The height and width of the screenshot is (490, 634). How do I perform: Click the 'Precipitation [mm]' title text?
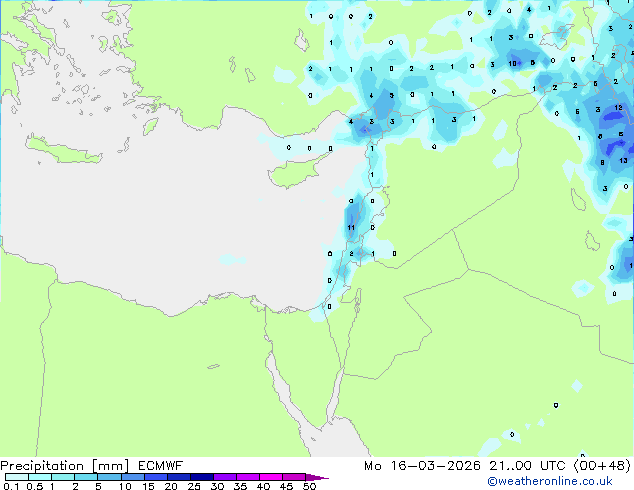tap(65, 466)
